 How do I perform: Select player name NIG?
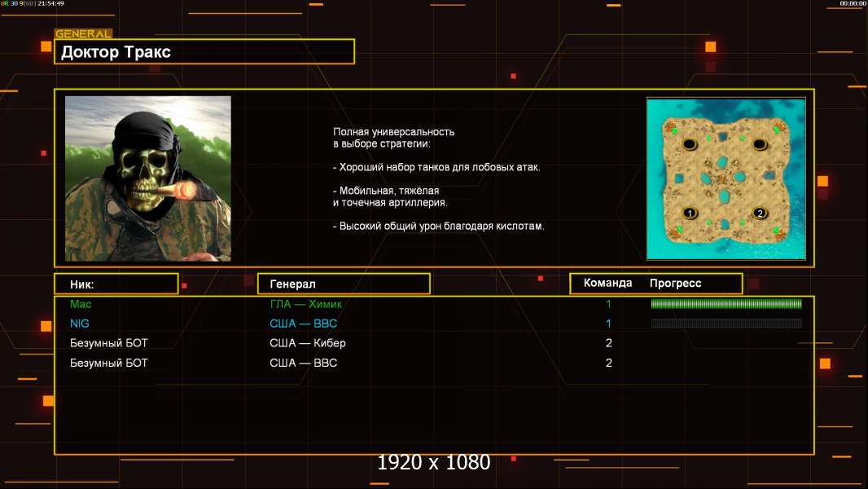tap(79, 324)
